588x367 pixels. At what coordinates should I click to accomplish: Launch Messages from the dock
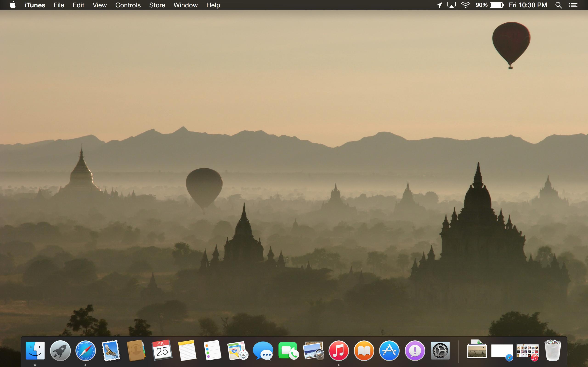point(263,351)
